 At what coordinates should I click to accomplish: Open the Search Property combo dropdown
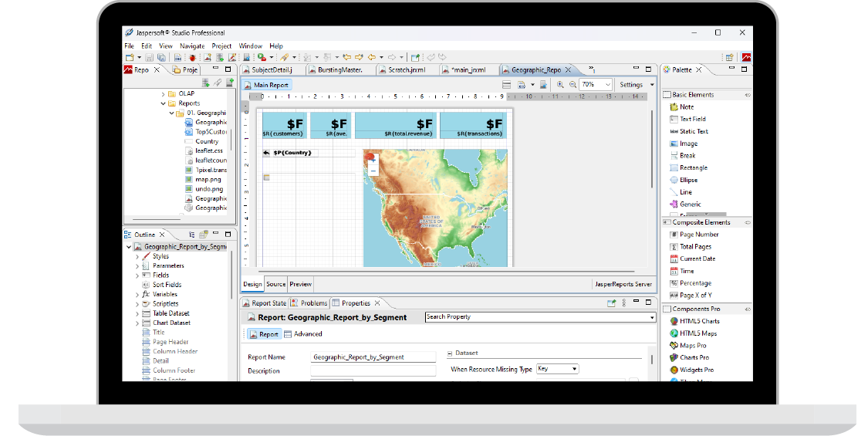652,317
